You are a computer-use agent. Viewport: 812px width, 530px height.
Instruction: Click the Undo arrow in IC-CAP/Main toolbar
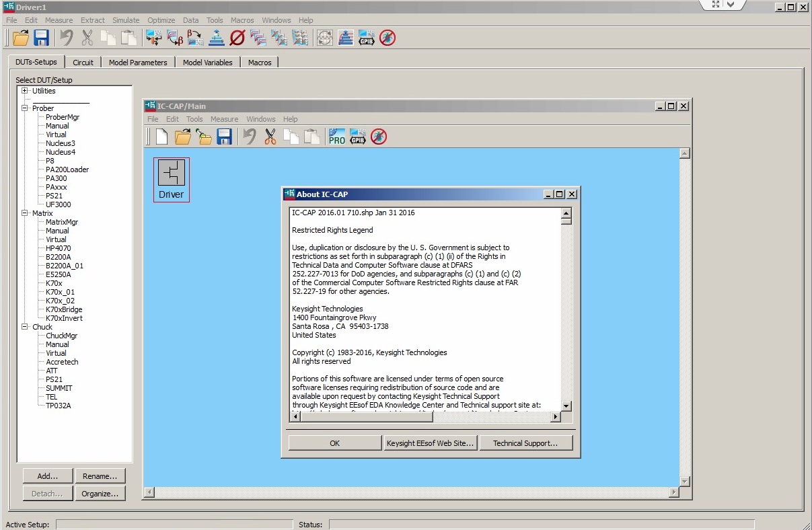(x=250, y=137)
